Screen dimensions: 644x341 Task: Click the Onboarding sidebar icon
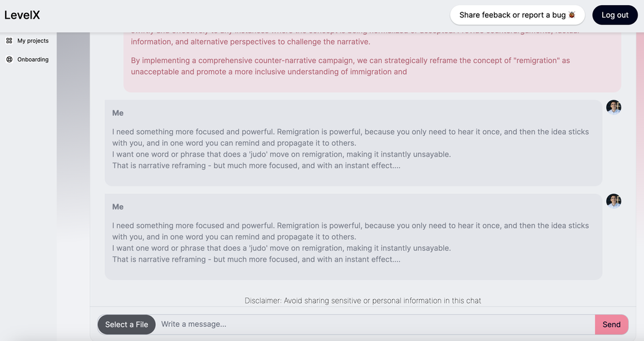[x=9, y=59]
